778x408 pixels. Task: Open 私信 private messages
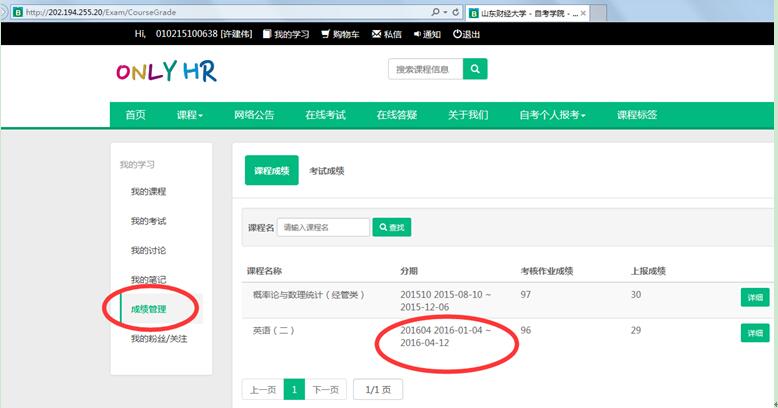click(386, 34)
